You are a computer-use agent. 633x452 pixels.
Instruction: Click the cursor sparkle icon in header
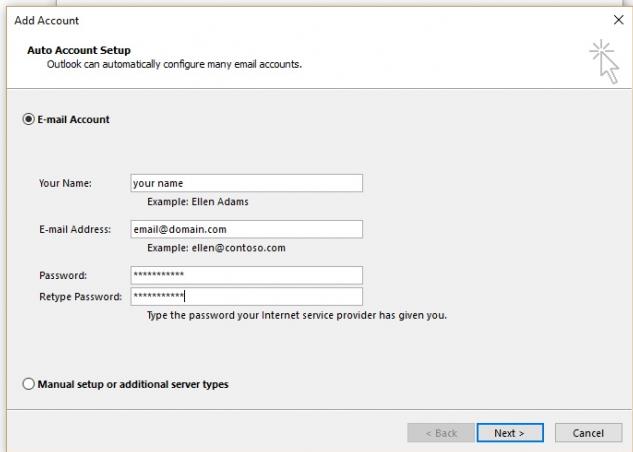click(x=604, y=61)
